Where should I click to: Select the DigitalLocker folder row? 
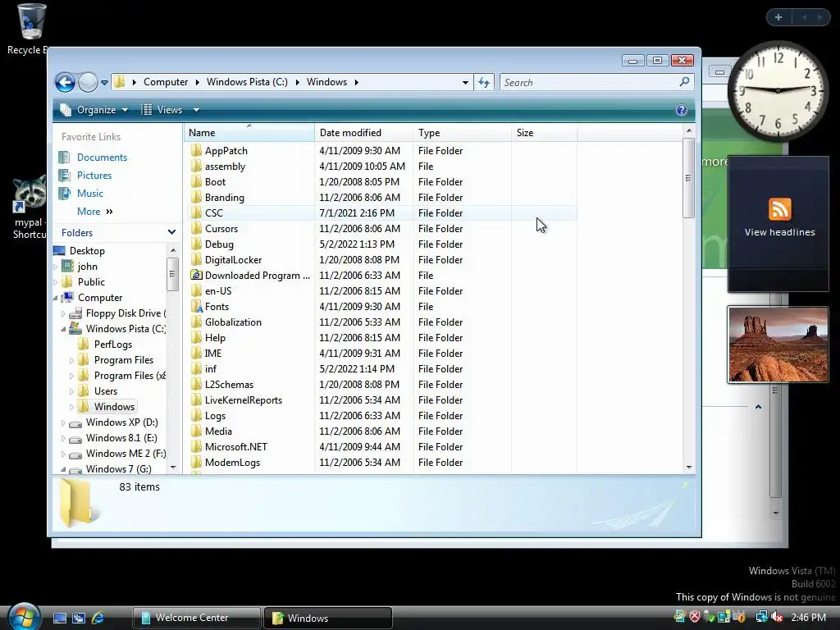(381, 260)
